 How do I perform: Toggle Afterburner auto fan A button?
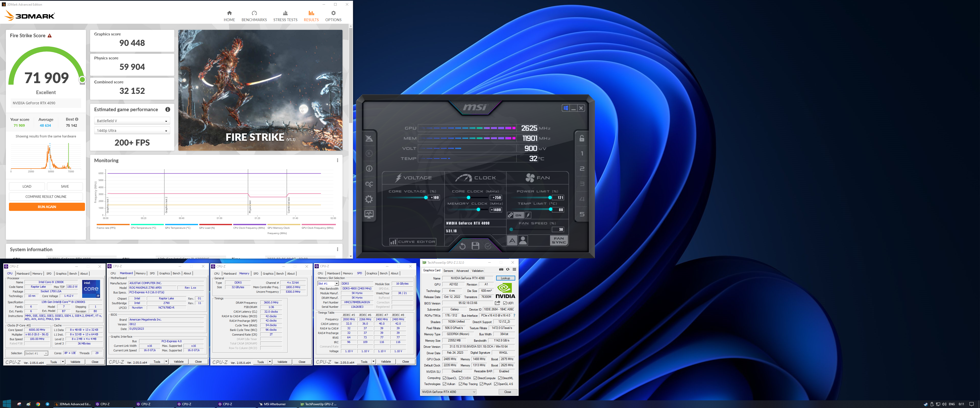[x=512, y=240]
